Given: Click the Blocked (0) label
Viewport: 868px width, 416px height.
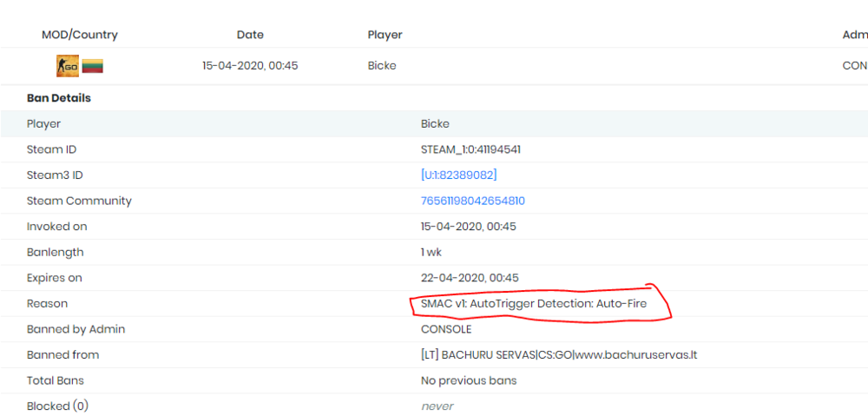Looking at the screenshot, I should (x=57, y=406).
